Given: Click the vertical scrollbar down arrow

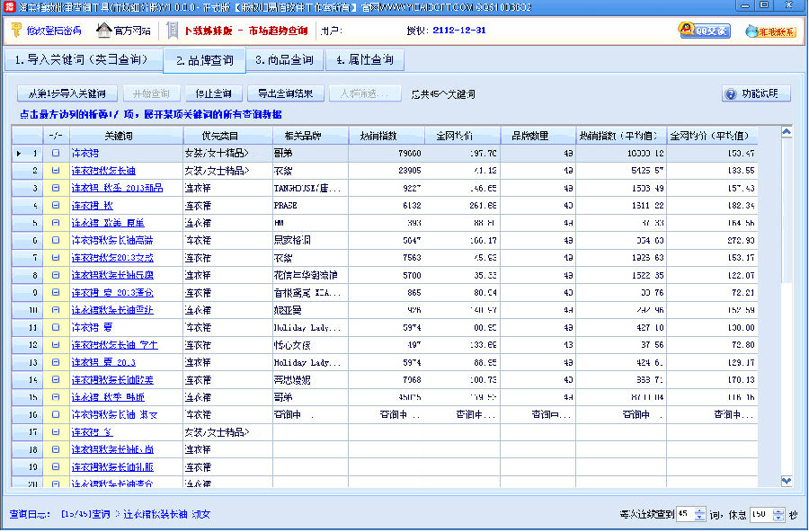Looking at the screenshot, I should 787,482.
